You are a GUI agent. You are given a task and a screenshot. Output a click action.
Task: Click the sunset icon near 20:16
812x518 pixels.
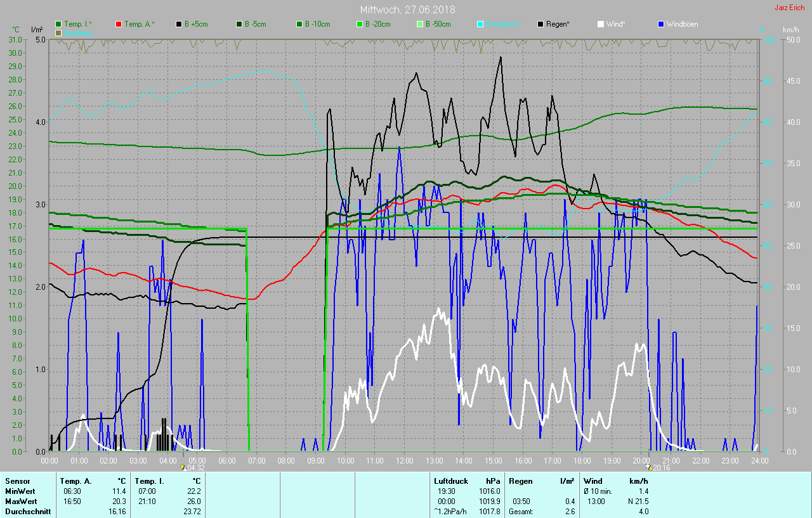[x=648, y=467]
